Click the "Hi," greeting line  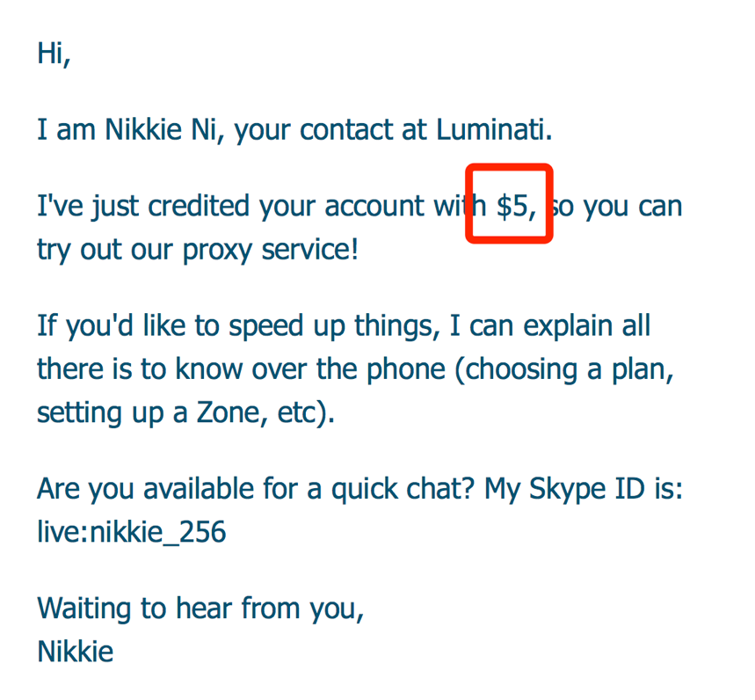pos(54,53)
